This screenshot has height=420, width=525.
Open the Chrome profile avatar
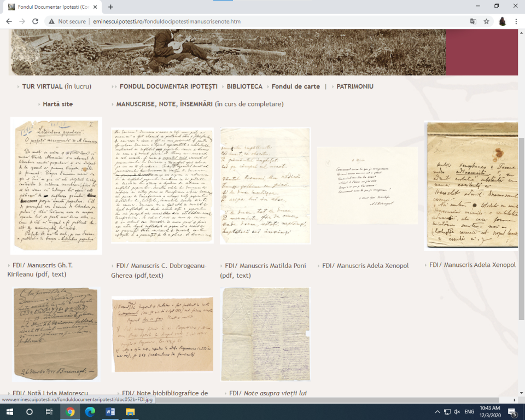tap(502, 21)
